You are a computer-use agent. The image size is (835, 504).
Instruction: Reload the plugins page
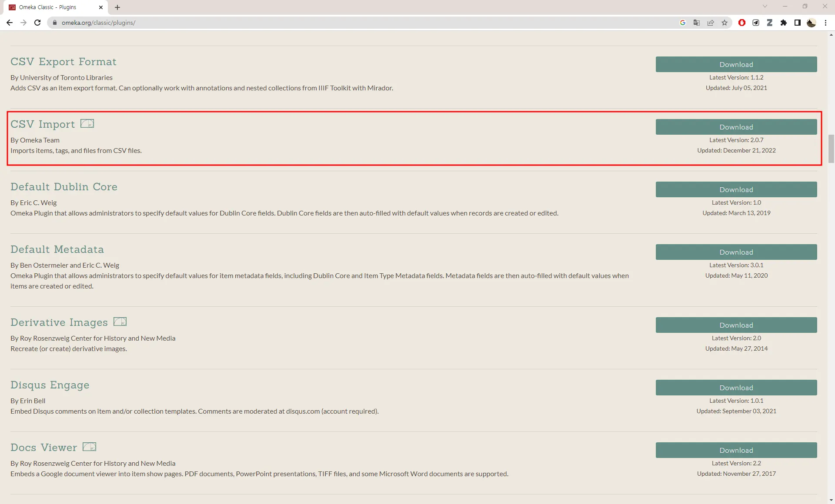click(x=37, y=23)
